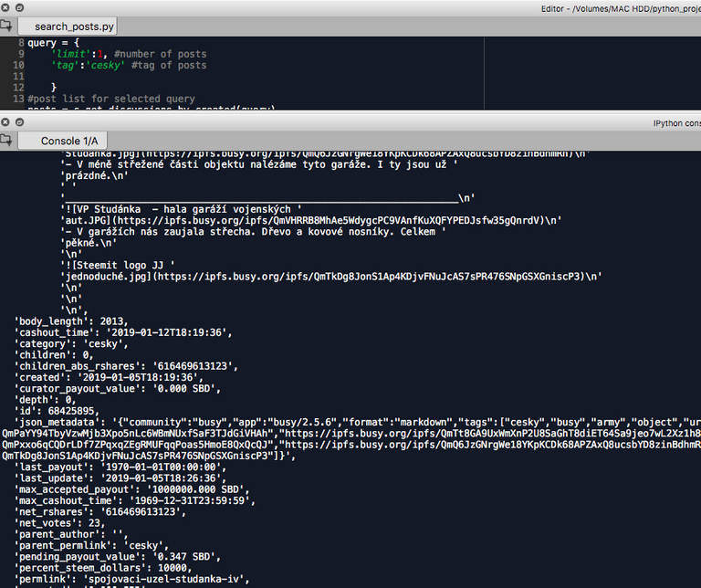Viewport: 701px width, 588px height.
Task: Undock the IPython console pane
Action: (x=19, y=122)
